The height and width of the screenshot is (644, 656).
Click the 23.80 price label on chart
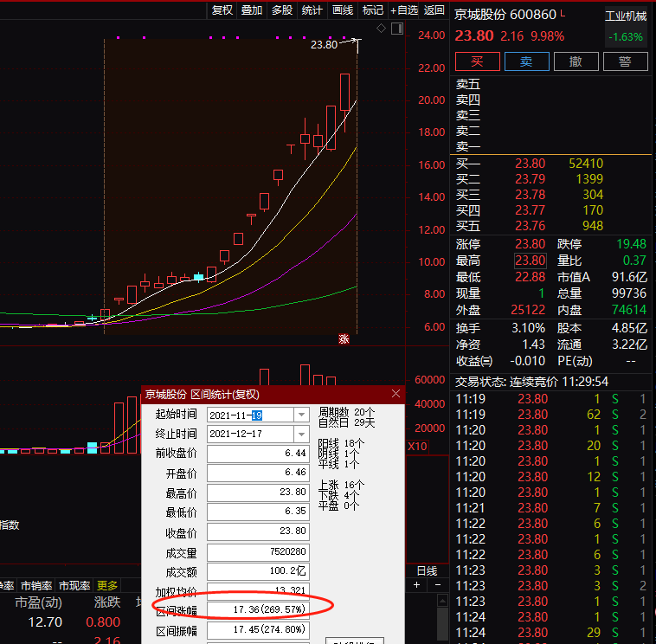tap(324, 45)
